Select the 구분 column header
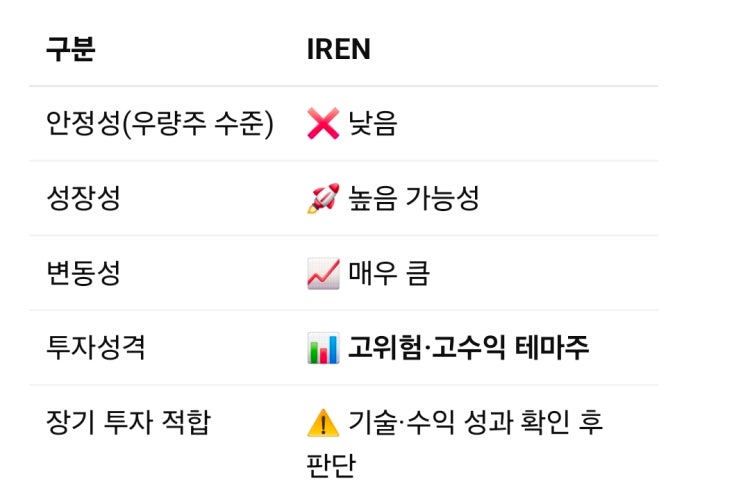The image size is (750, 504). pos(70,49)
